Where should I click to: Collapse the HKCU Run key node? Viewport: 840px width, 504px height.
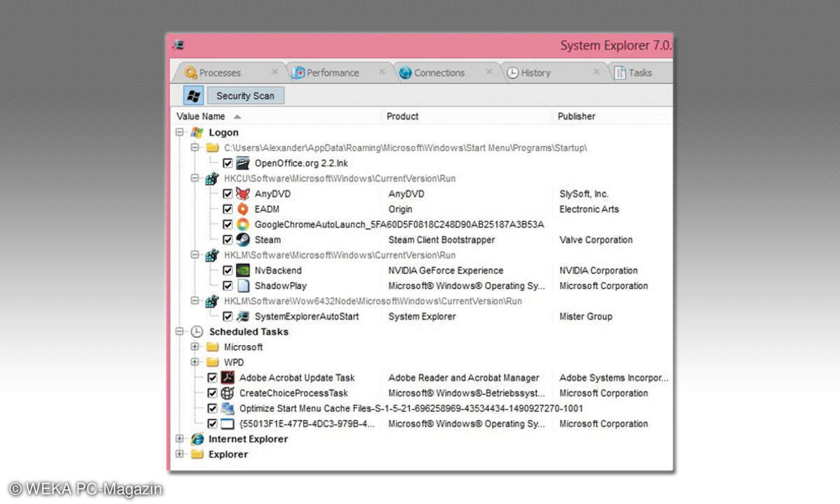click(x=195, y=178)
